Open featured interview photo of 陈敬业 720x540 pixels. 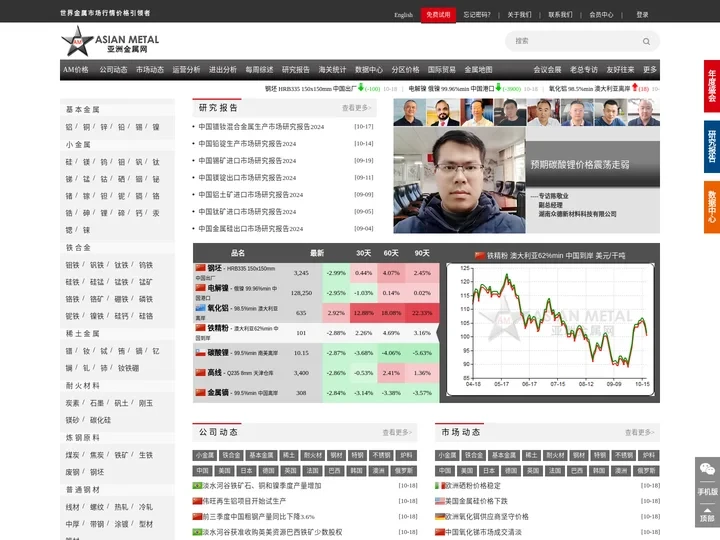point(459,180)
